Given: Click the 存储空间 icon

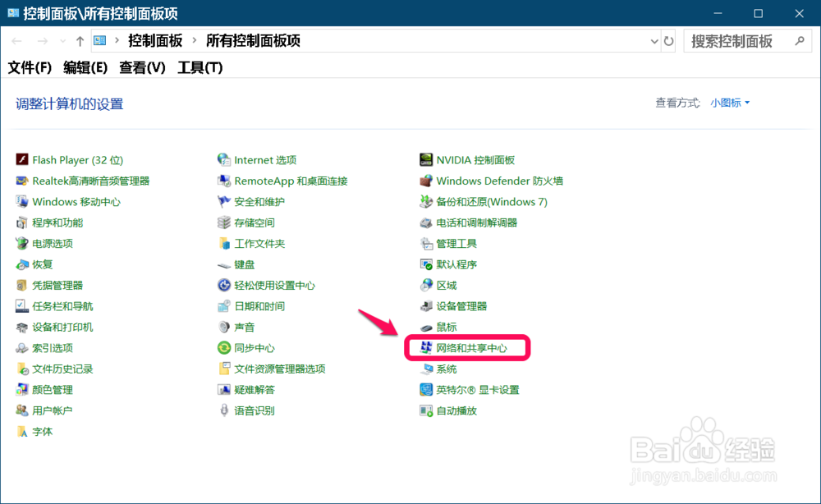Looking at the screenshot, I should pyautogui.click(x=224, y=222).
